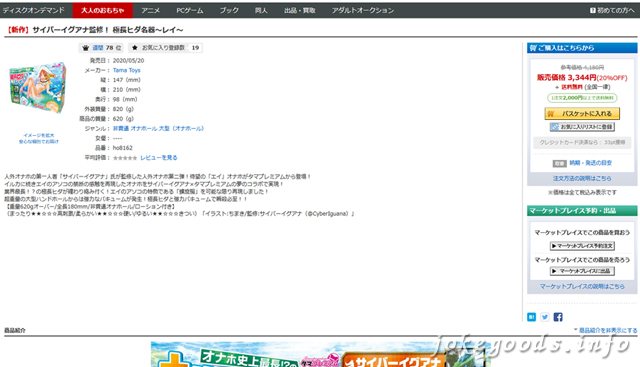Open the genre category link
The image size is (640, 367).
pos(158,128)
